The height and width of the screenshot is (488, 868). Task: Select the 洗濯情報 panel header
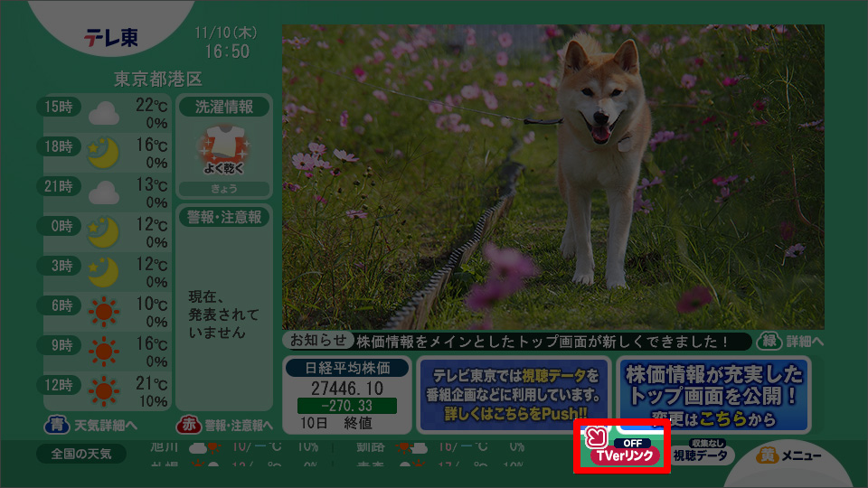223,106
